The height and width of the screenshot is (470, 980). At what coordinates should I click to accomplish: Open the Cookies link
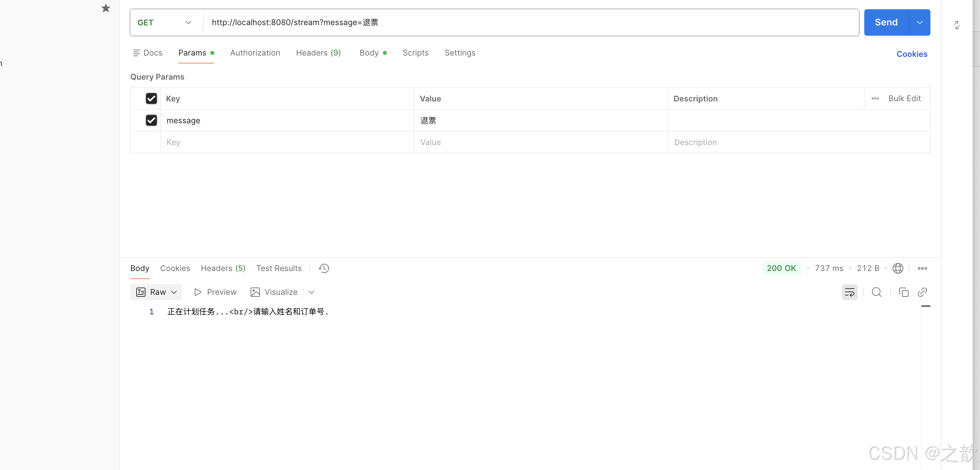(x=912, y=54)
